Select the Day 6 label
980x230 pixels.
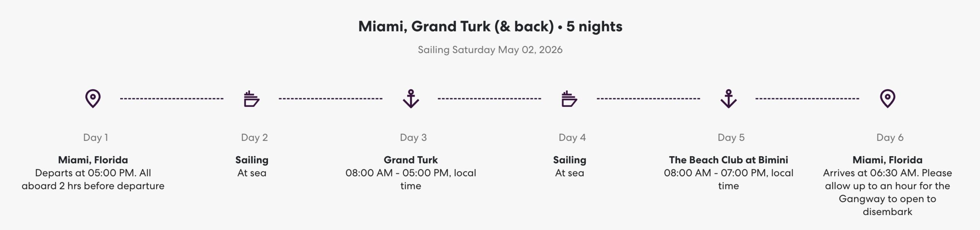pos(890,137)
